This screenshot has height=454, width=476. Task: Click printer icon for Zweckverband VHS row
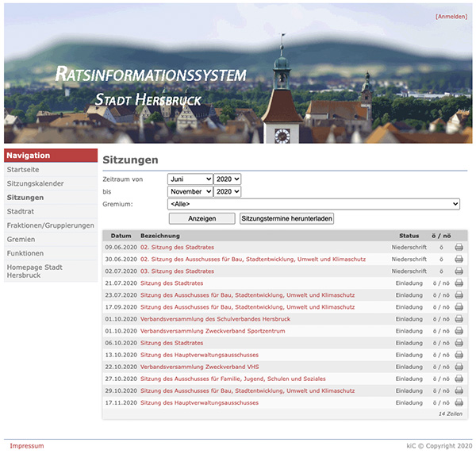pos(459,367)
